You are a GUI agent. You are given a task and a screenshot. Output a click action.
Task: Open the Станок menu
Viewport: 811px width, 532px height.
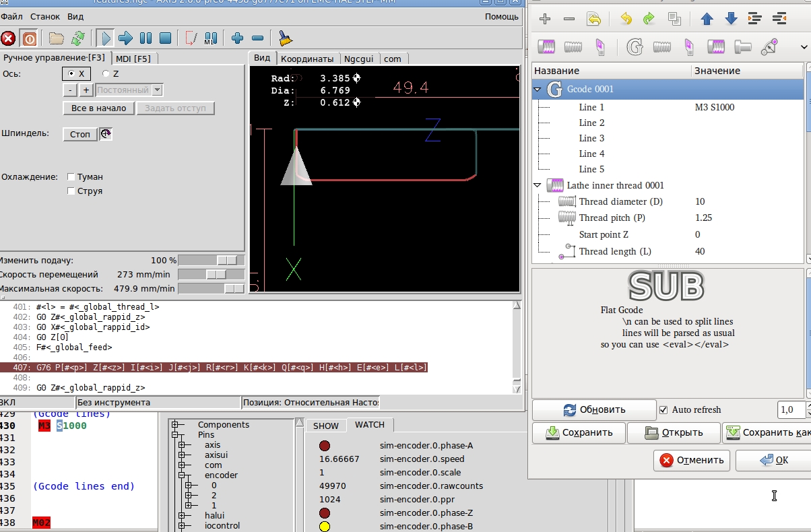click(x=45, y=16)
